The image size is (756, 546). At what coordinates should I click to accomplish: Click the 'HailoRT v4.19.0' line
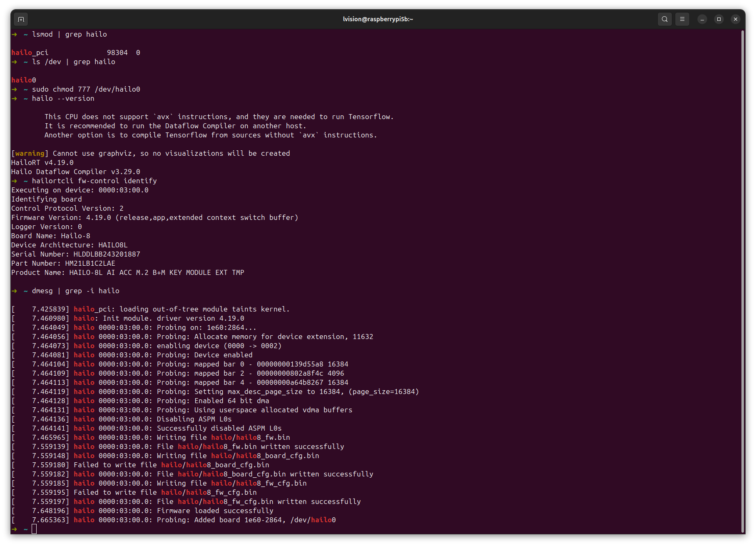coord(42,163)
